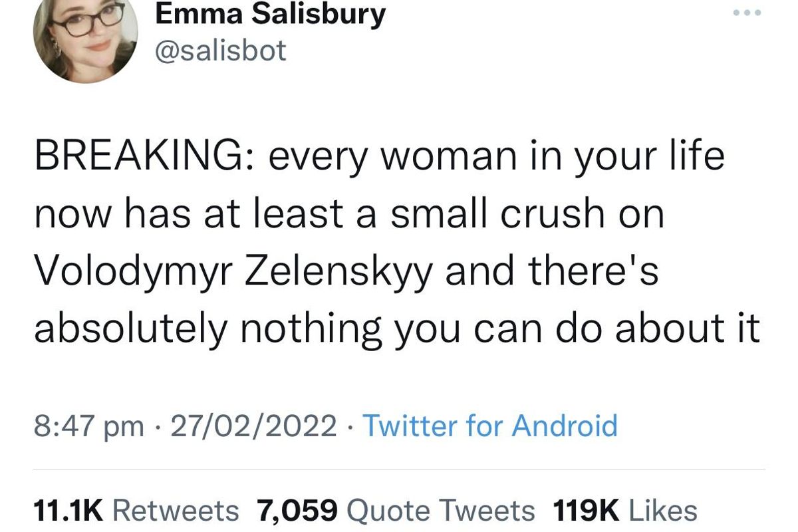The width and height of the screenshot is (798, 532).
Task: Open the Likes label to see likers
Action: point(662,511)
